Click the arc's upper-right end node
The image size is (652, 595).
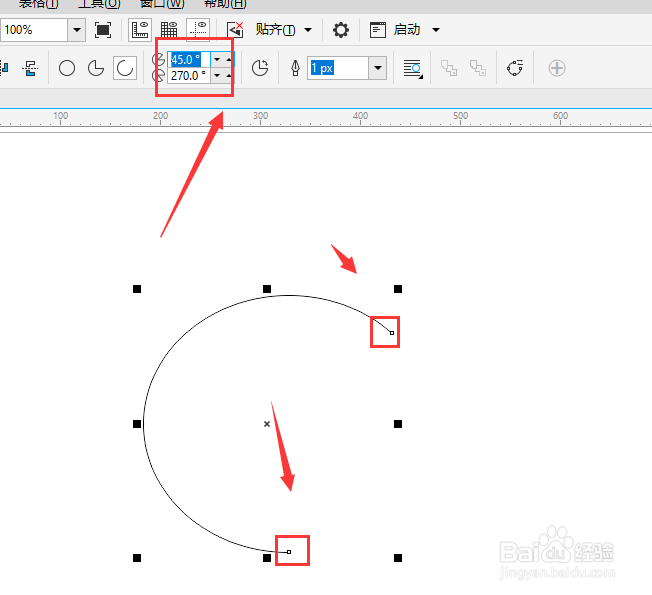[392, 333]
